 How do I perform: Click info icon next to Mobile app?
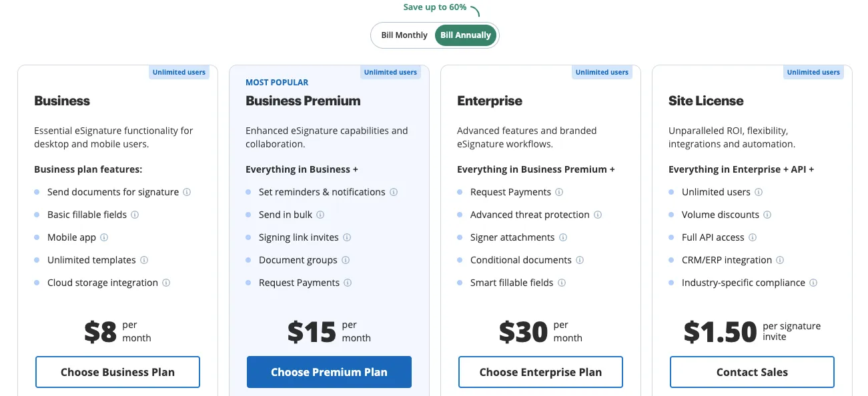[104, 237]
